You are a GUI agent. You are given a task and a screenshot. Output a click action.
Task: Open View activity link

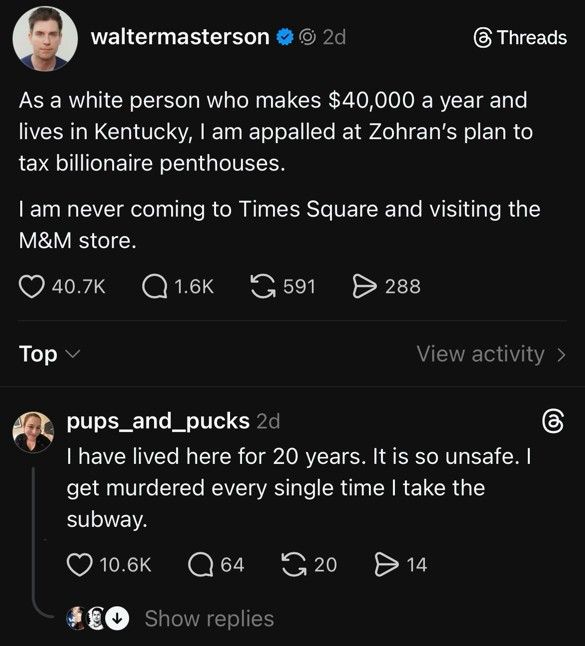[x=491, y=354]
